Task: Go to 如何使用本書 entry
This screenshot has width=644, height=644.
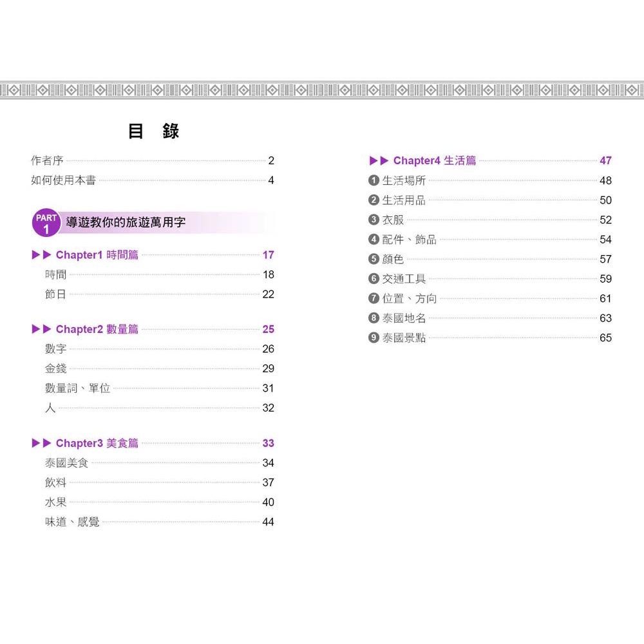Action: tap(63, 180)
